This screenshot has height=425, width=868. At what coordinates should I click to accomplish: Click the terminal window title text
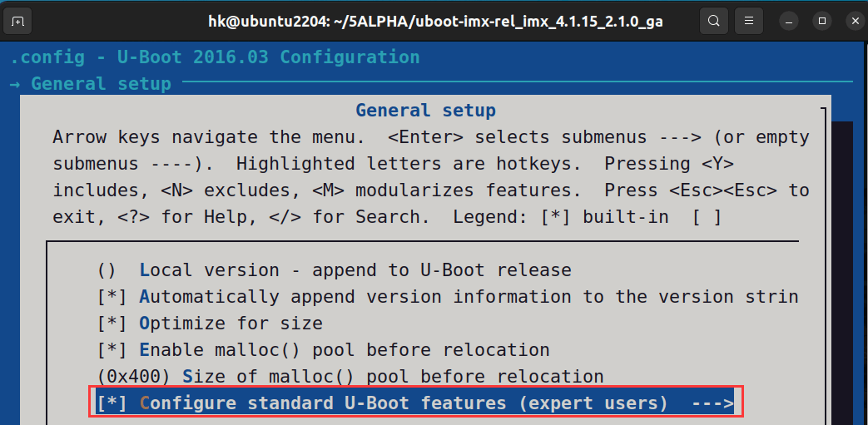[x=434, y=22]
